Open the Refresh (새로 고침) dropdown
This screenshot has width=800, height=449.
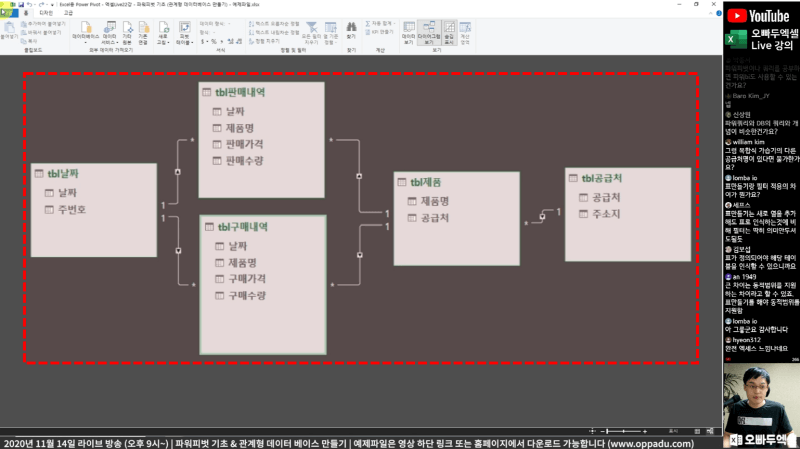pos(163,33)
